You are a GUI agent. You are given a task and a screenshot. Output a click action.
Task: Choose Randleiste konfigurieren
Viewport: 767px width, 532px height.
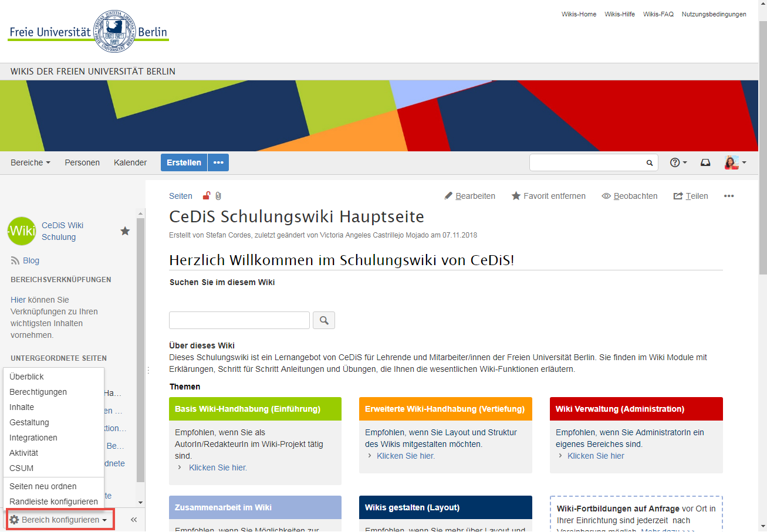pos(53,501)
